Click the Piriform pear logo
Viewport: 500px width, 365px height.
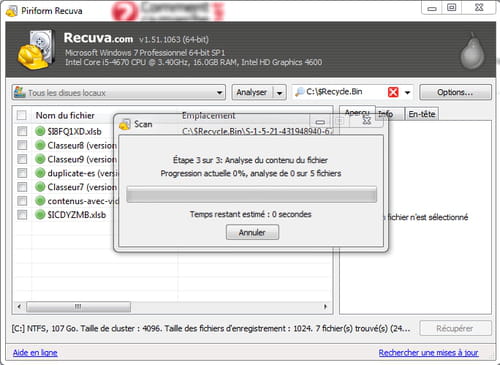click(472, 51)
